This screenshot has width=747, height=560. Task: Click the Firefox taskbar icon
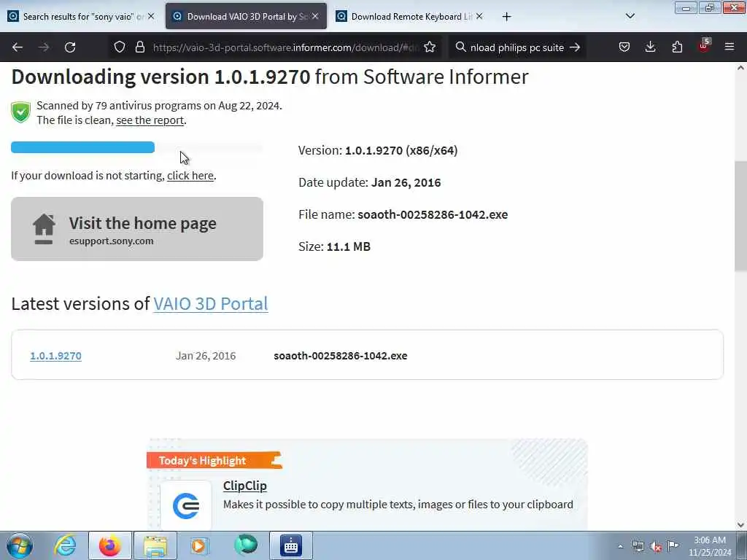[110, 545]
